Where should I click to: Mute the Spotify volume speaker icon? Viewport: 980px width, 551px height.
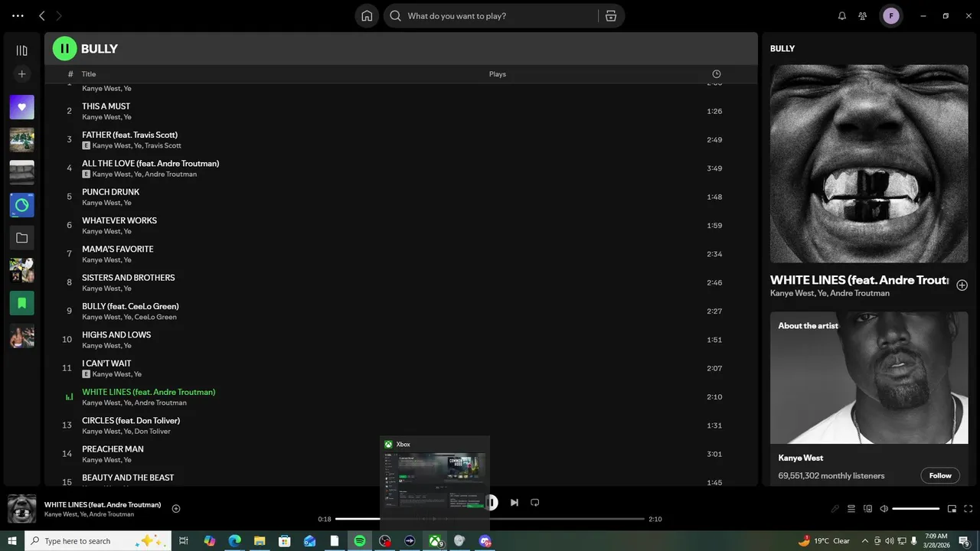click(884, 509)
